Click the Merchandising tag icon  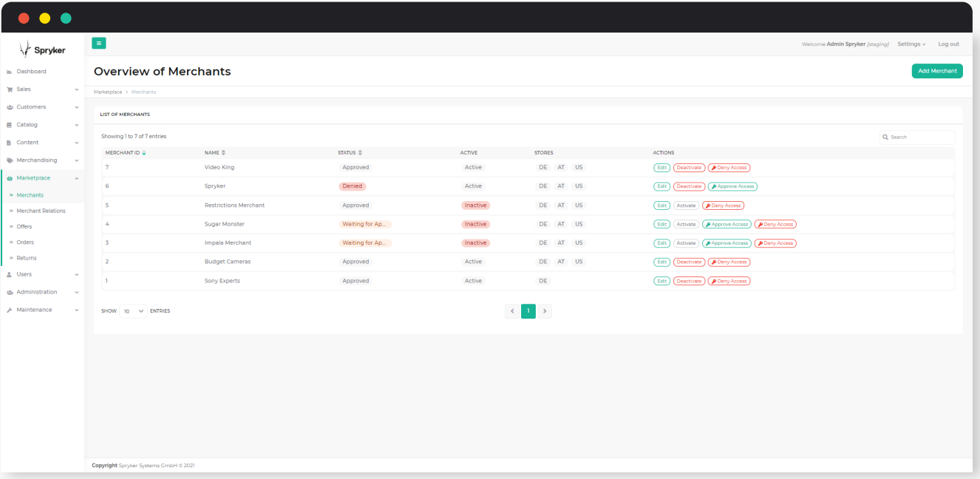coord(9,160)
